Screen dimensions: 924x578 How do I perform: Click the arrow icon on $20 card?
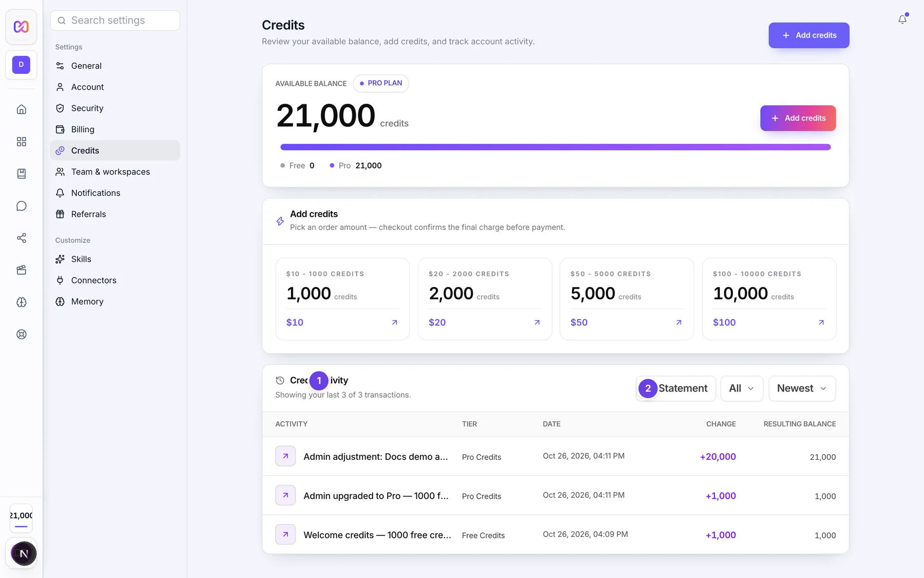coord(537,322)
